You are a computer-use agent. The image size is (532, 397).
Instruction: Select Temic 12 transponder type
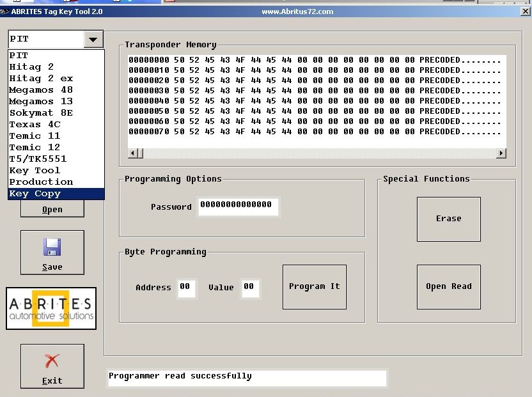[56, 148]
